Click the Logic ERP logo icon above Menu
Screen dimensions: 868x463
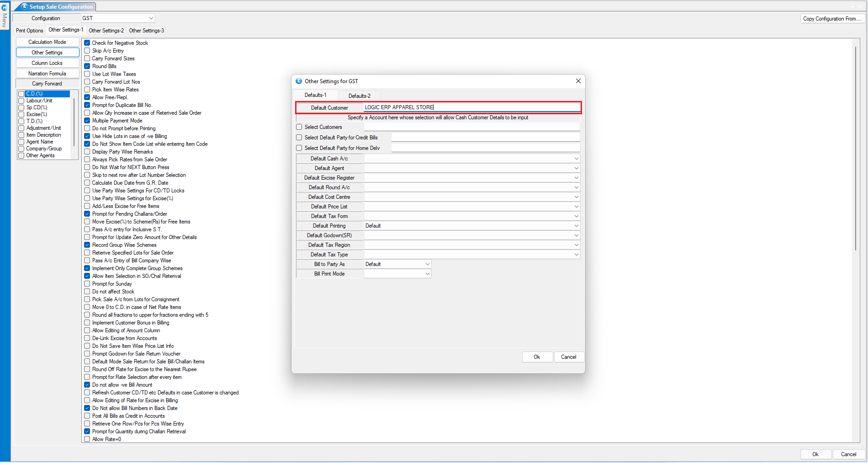(x=5, y=7)
